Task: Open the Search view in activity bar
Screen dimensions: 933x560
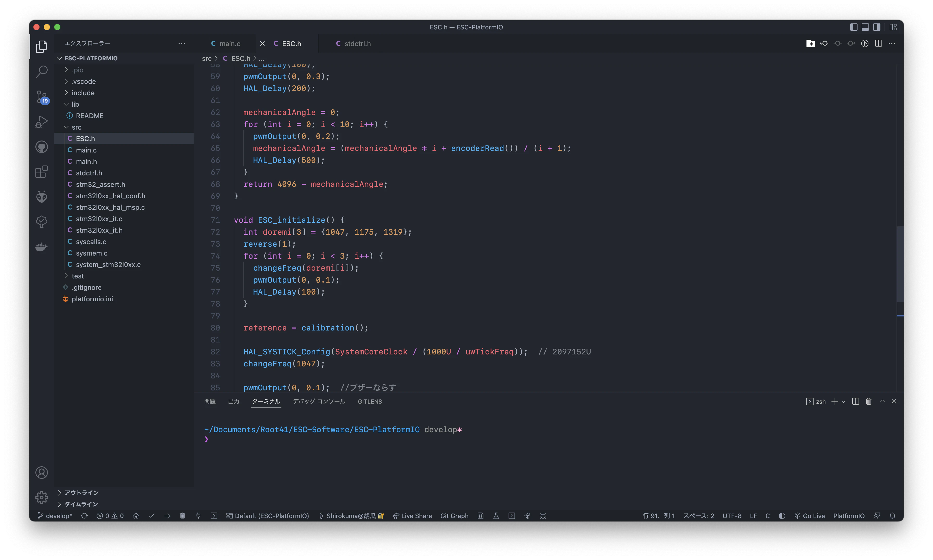Action: 41,71
